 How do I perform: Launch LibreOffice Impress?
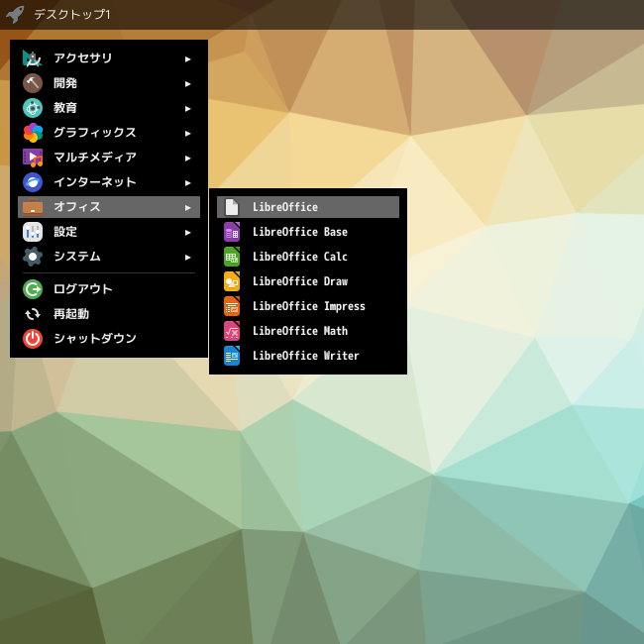coord(308,306)
